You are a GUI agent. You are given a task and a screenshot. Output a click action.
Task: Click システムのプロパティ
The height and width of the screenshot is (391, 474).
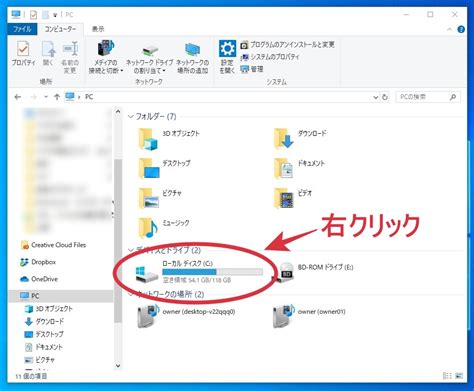click(x=270, y=57)
